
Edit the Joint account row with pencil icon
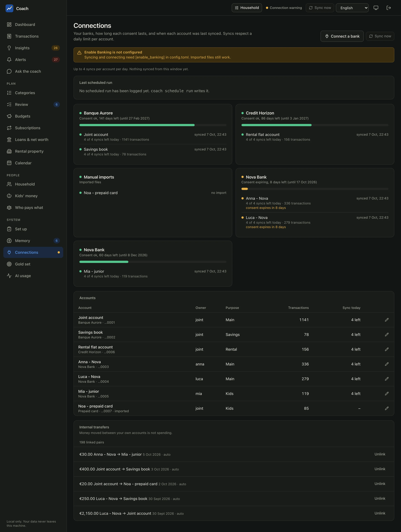(387, 320)
